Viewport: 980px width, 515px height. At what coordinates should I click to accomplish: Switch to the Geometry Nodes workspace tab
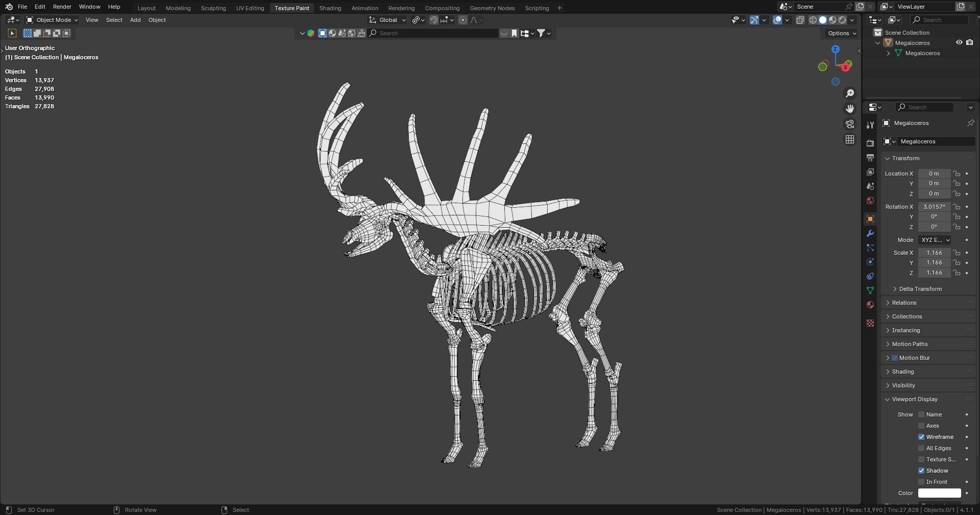(492, 8)
